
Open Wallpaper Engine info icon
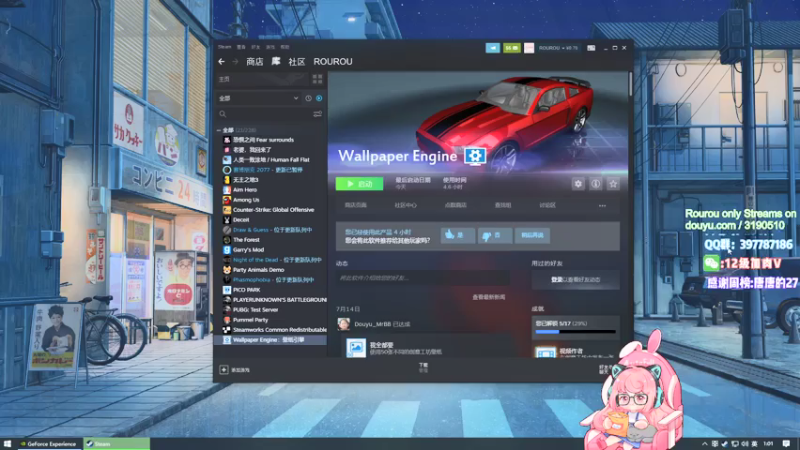pyautogui.click(x=595, y=184)
